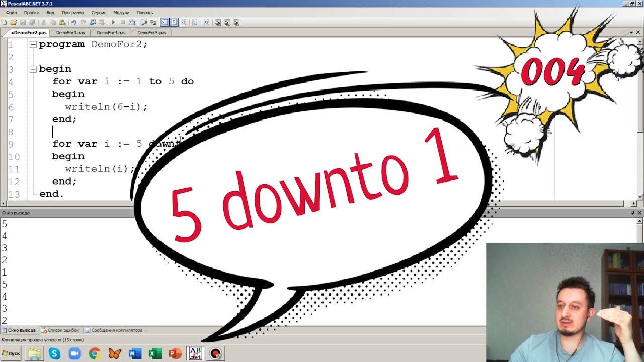This screenshot has height=362, width=644.
Task: Click the CODE templates toolbar icon
Action: pos(207,22)
